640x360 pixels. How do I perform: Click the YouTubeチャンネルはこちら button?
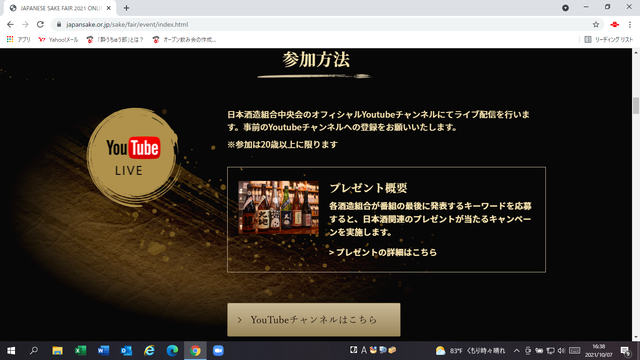point(313,320)
